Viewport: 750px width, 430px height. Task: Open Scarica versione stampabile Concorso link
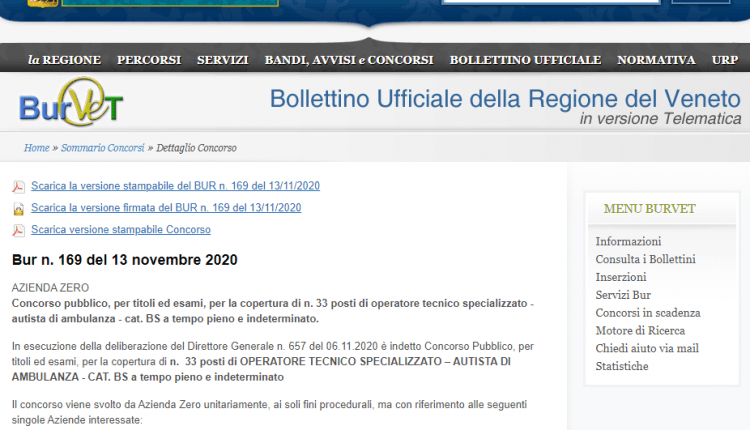pyautogui.click(x=121, y=230)
